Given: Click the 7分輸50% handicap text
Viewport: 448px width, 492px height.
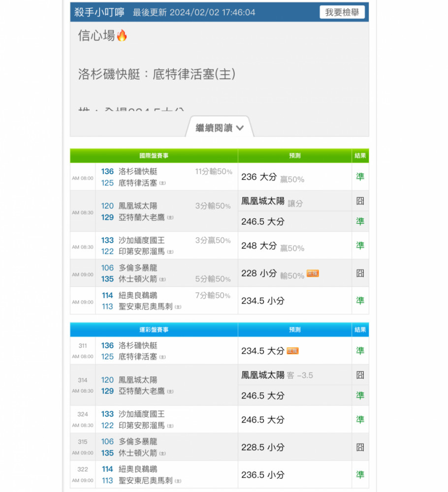Looking at the screenshot, I should [213, 296].
